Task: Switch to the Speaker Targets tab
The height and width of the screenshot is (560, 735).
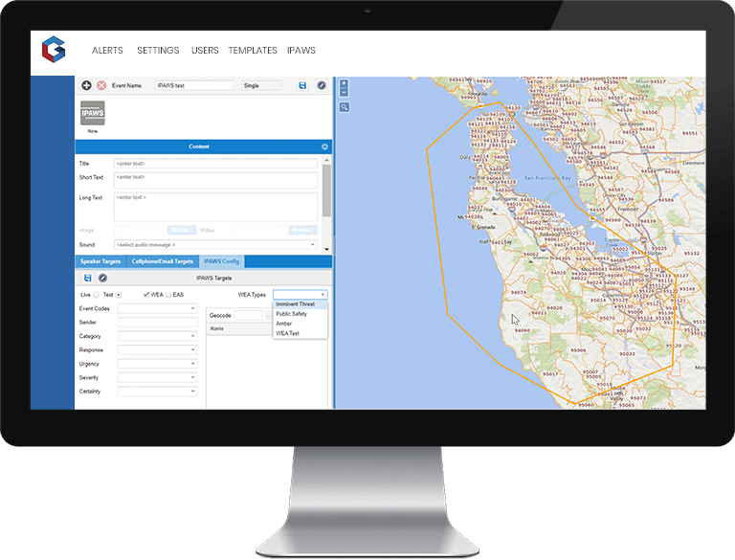Action: 100,261
